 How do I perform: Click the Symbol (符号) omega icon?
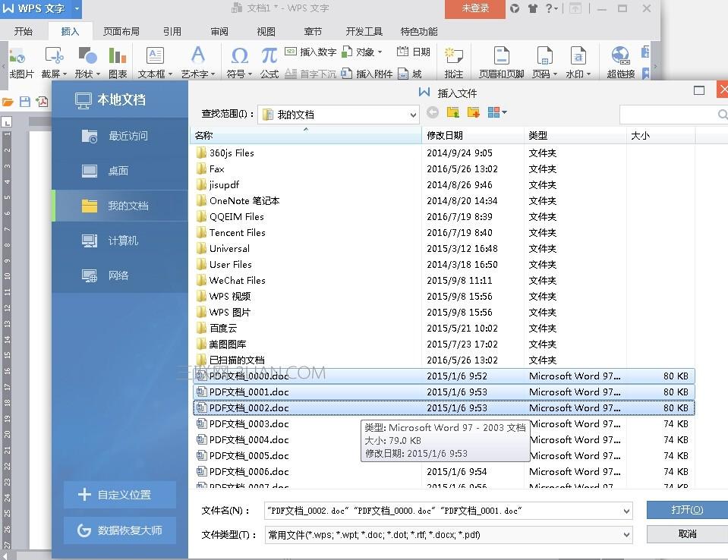pos(240,55)
